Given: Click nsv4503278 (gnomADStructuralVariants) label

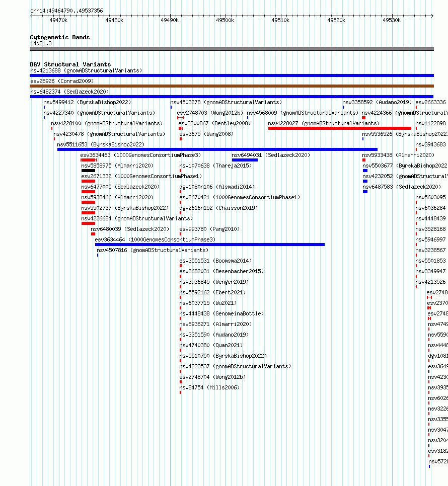Looking at the screenshot, I should point(226,102).
